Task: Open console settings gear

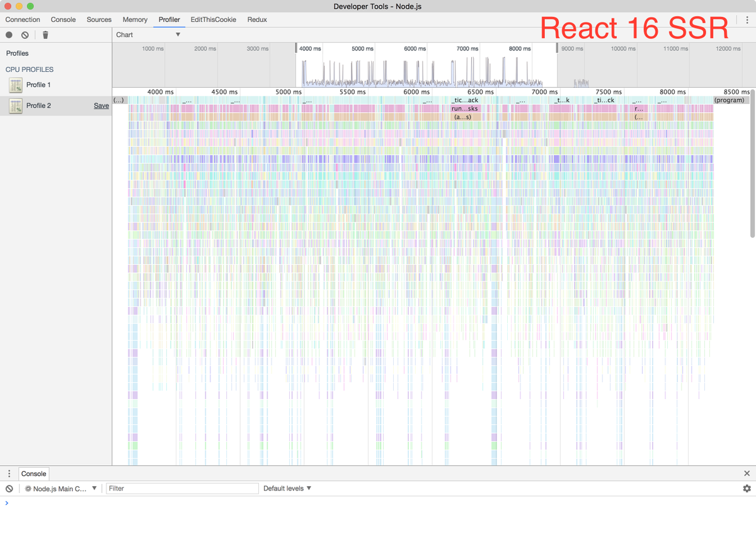Action: [747, 489]
